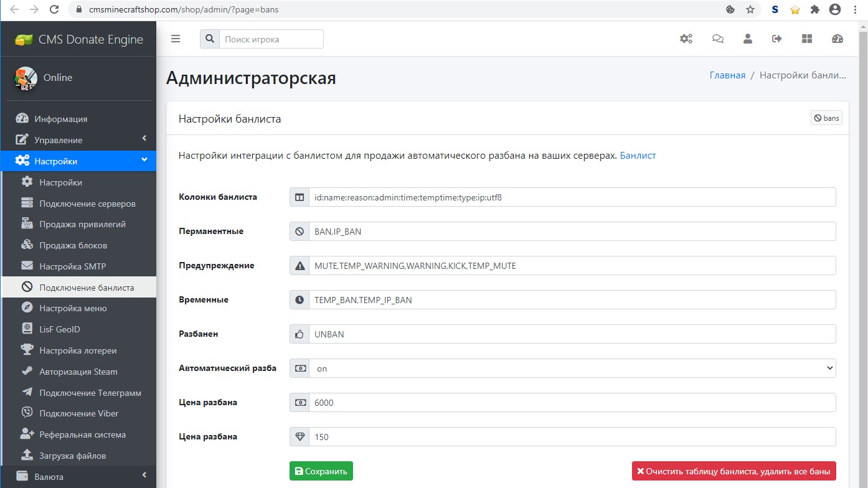868x488 pixels.
Task: Open the grid tiles icon in header
Action: click(x=807, y=39)
